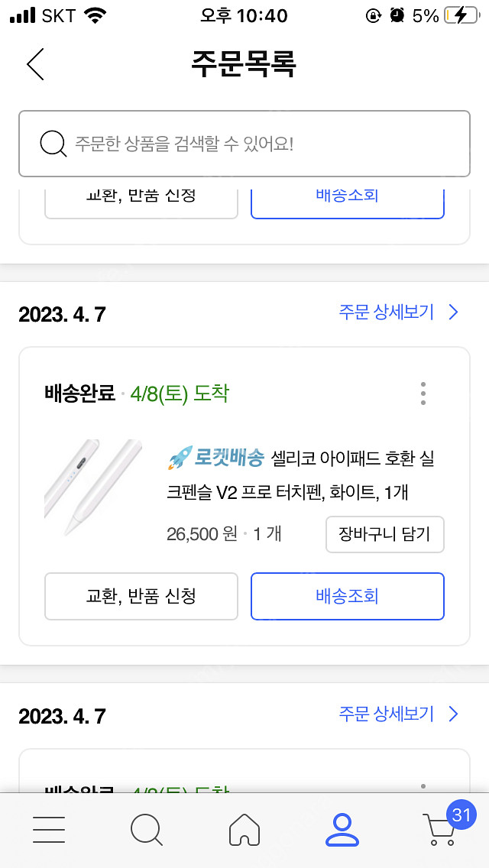The height and width of the screenshot is (868, 489).
Task: Tap the search input field for ordered products
Action: coord(244,143)
